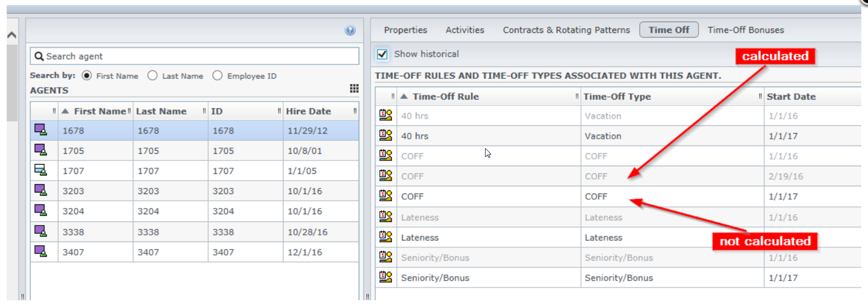Viewport: 868px width, 307px height.
Task: Collapse panel using the up chevron
Action: 12,35
